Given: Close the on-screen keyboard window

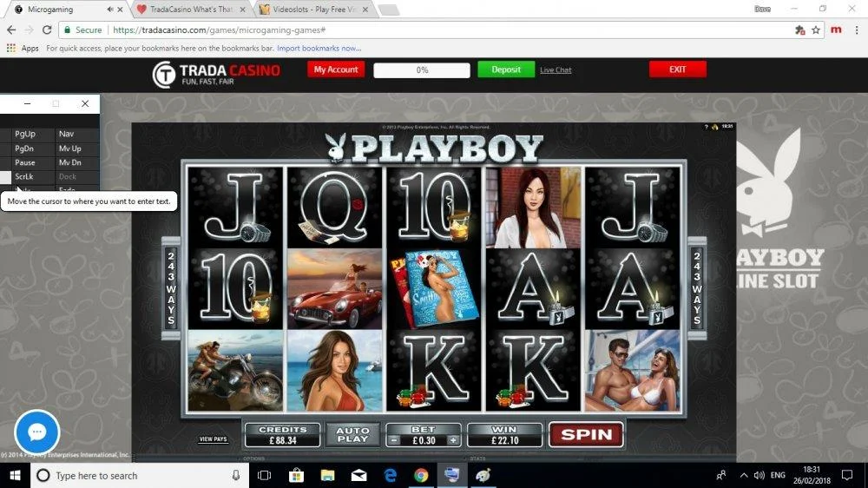Looking at the screenshot, I should [85, 103].
